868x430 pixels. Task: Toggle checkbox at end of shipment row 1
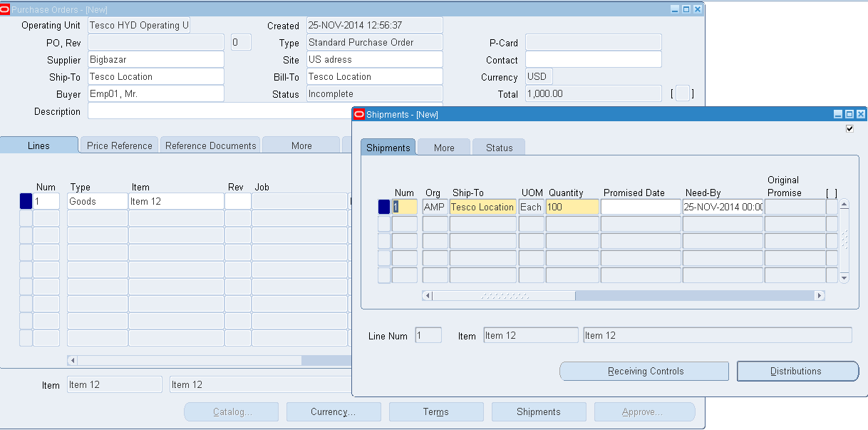(832, 207)
